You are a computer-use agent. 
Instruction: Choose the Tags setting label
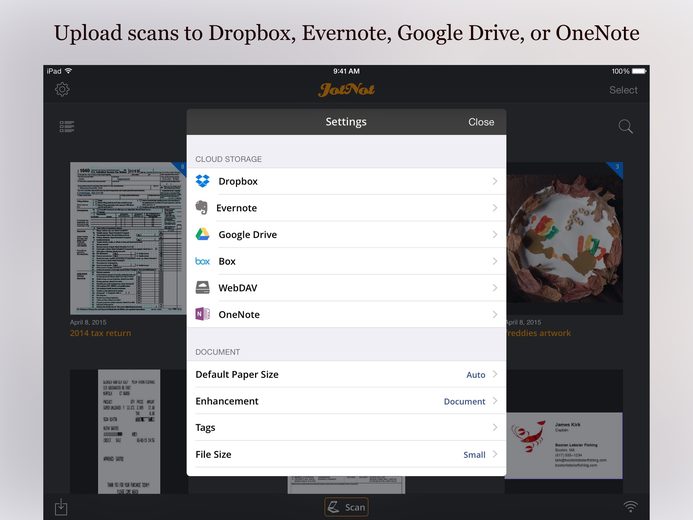click(205, 428)
